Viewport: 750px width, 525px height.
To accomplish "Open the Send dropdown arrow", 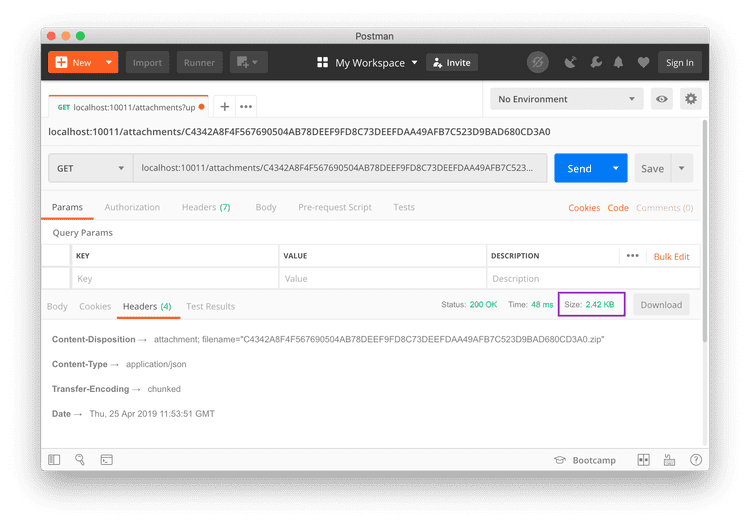I will (616, 168).
